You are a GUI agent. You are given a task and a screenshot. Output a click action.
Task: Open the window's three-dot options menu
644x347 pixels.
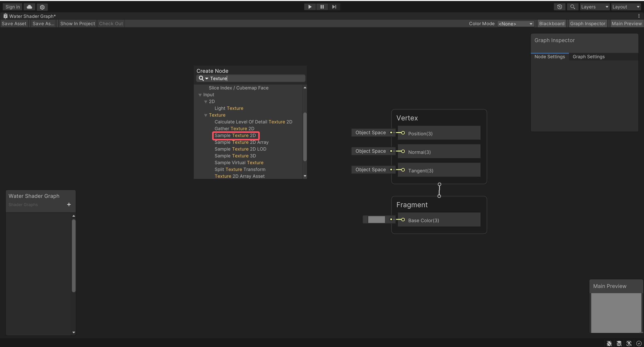(639, 16)
